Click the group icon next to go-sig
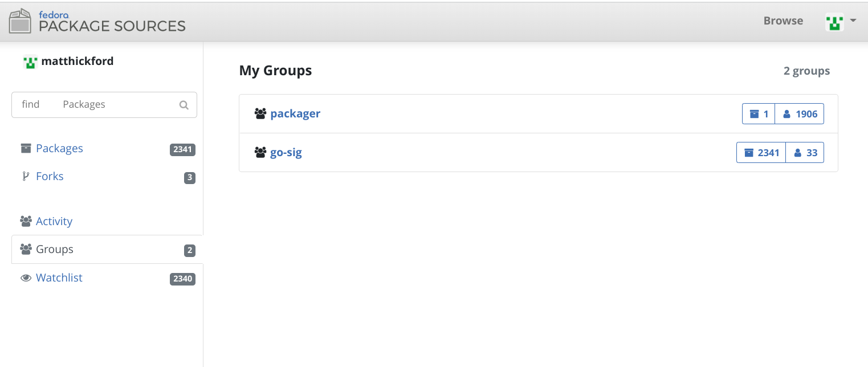This screenshot has height=367, width=868. pyautogui.click(x=260, y=153)
